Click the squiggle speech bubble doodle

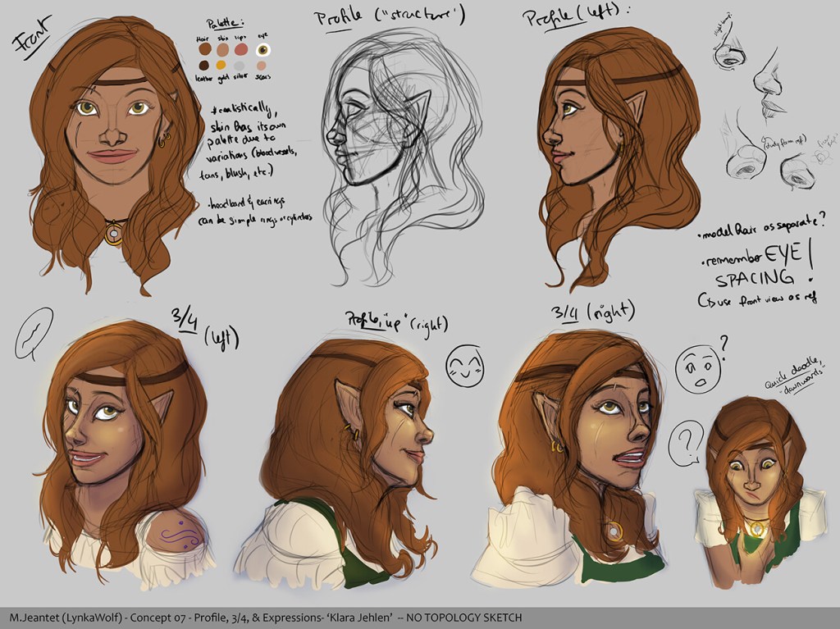(x=34, y=334)
